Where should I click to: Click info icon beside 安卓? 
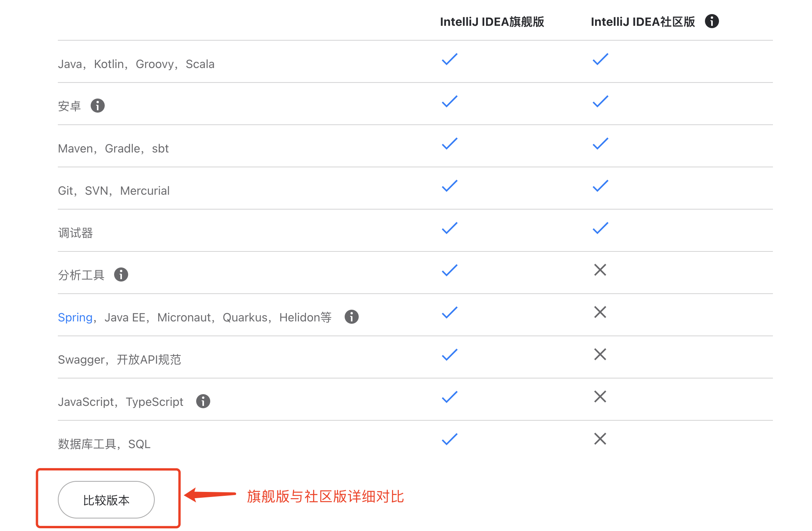[98, 106]
